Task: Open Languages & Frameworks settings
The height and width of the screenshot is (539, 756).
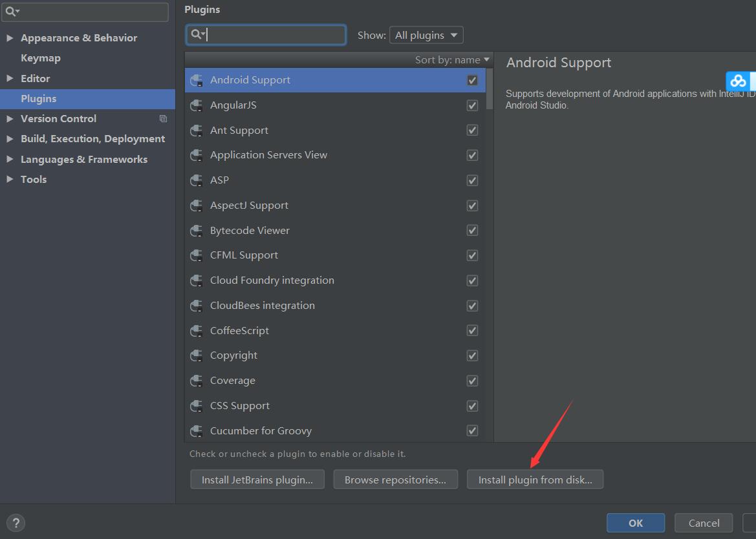Action: click(x=84, y=159)
